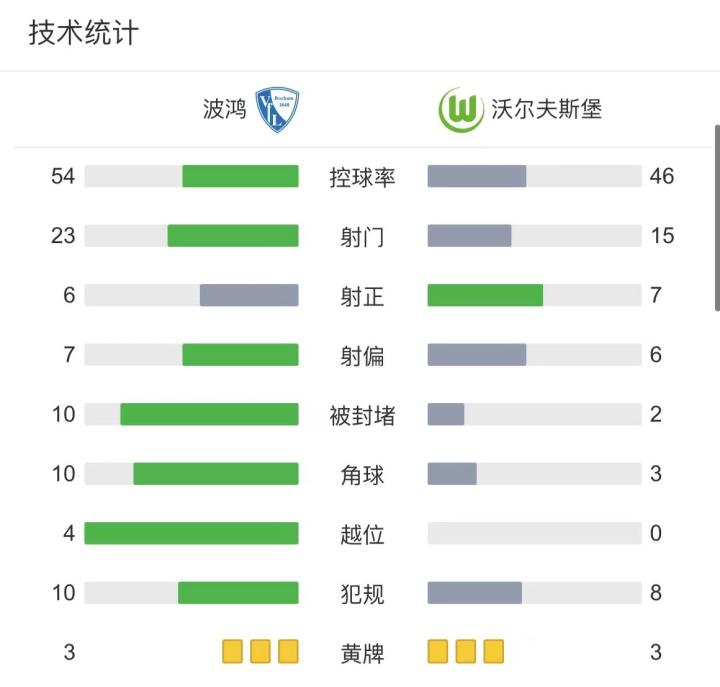Click the 角球 stat label
The width and height of the screenshot is (720, 687).
click(362, 475)
